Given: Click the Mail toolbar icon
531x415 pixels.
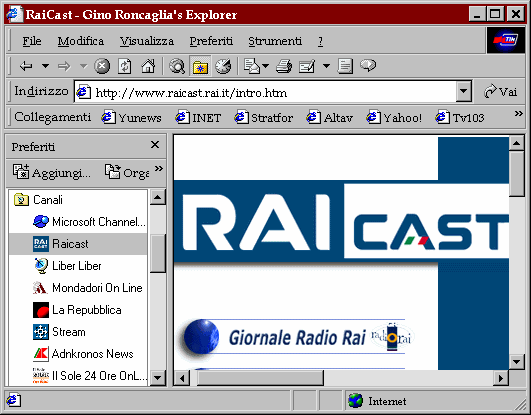Looking at the screenshot, I should tap(252, 66).
